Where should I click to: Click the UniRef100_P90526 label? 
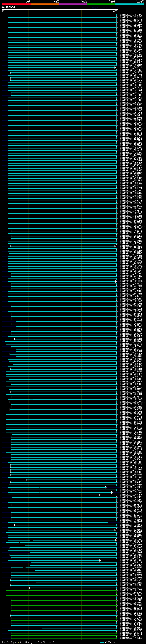tap(131, 597)
